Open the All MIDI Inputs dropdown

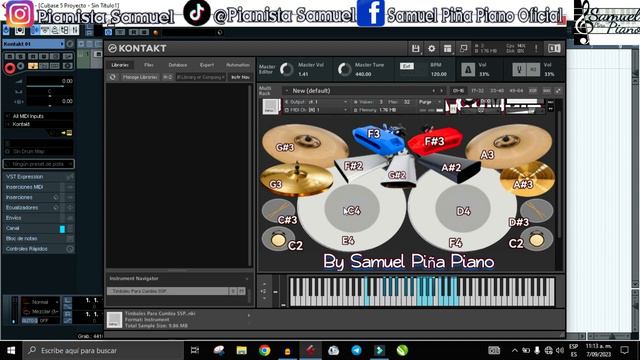(39, 116)
